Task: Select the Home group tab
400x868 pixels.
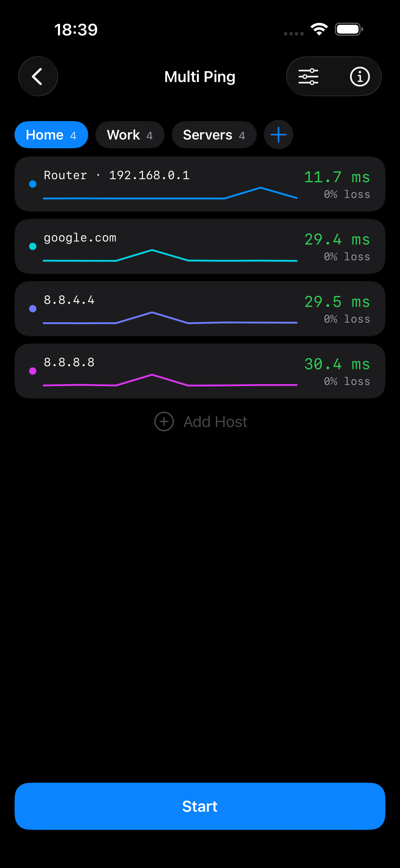Action: [51, 135]
